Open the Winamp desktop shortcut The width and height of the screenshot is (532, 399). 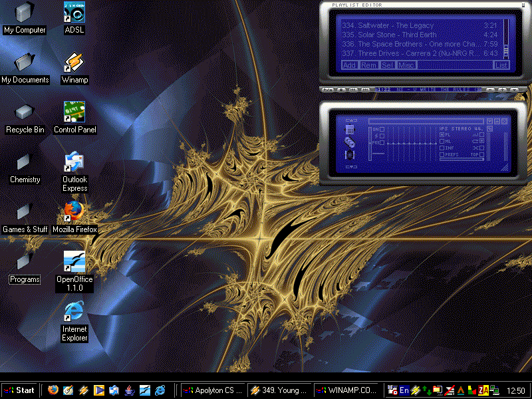tap(74, 63)
